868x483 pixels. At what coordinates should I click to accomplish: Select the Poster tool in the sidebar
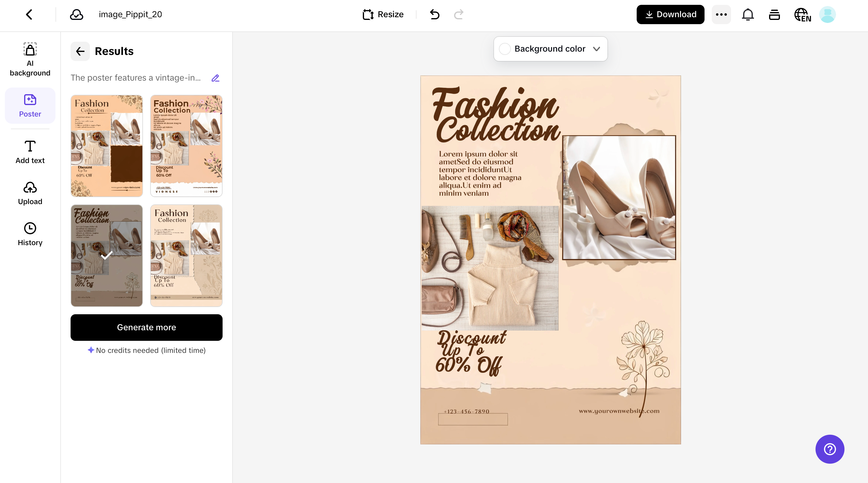click(x=30, y=106)
